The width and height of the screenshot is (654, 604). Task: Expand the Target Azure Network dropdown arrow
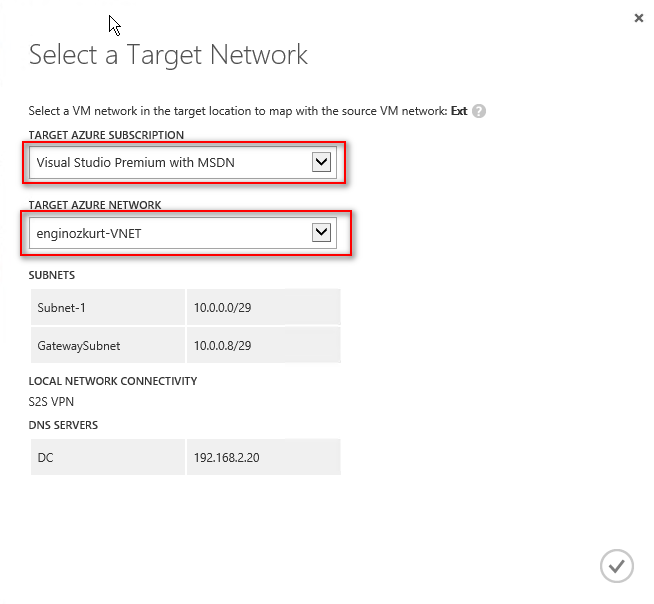321,232
